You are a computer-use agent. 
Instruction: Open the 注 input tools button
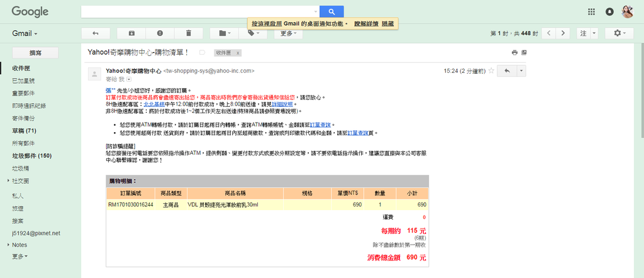[x=584, y=33]
